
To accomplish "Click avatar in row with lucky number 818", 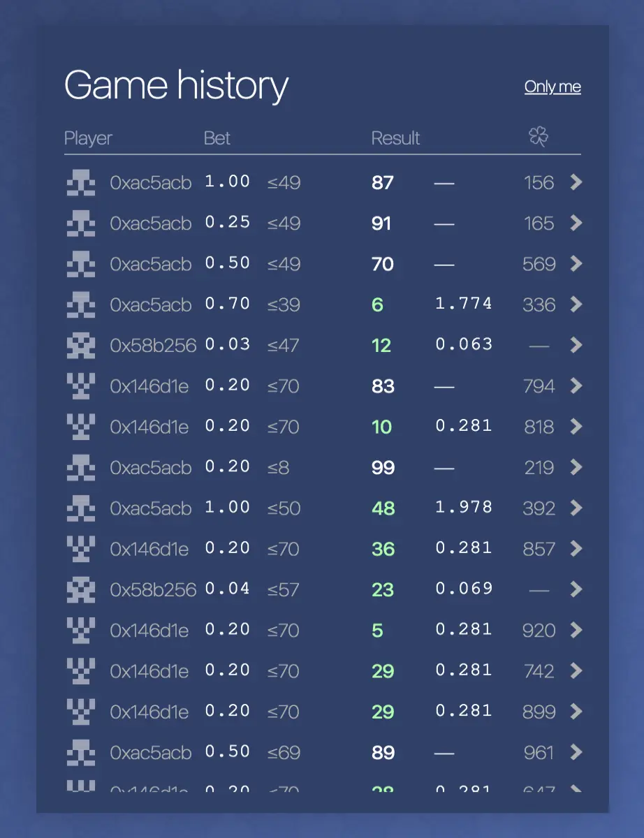I will point(81,427).
